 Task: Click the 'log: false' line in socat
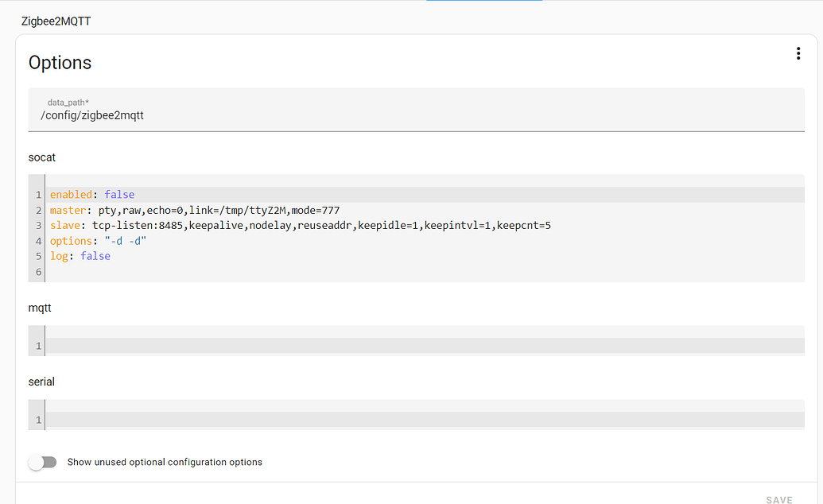pyautogui.click(x=80, y=256)
